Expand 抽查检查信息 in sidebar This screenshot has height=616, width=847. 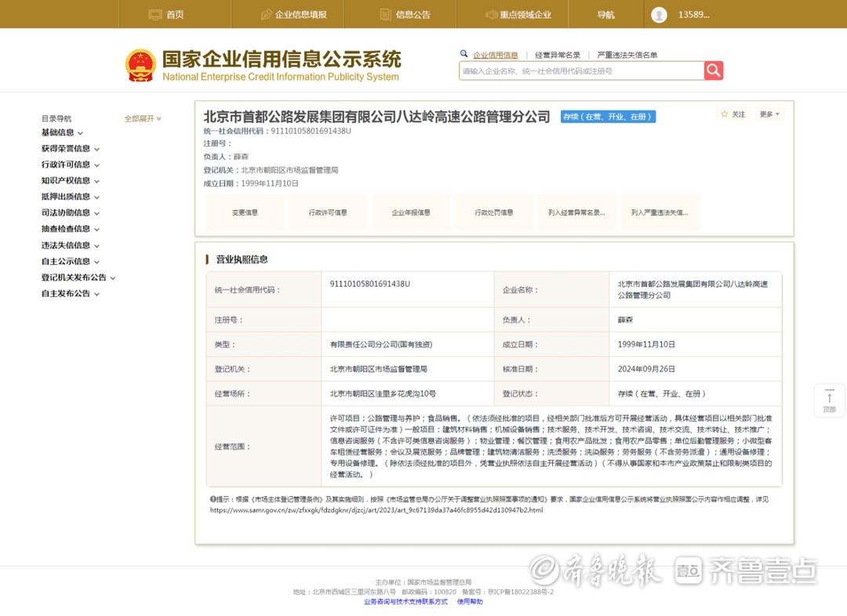coord(71,229)
